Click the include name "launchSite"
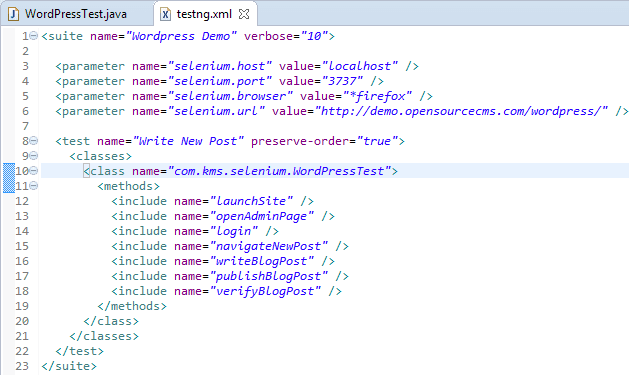This screenshot has width=629, height=375. 252,201
